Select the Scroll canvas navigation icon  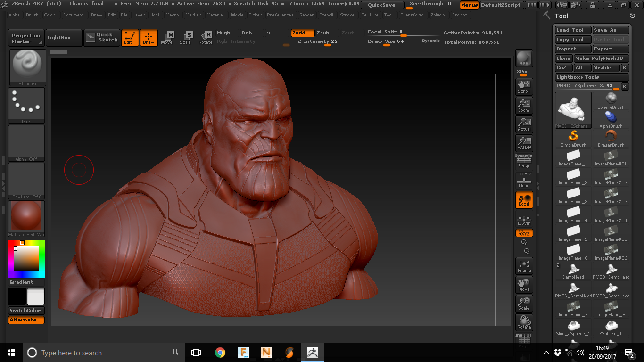tap(524, 86)
